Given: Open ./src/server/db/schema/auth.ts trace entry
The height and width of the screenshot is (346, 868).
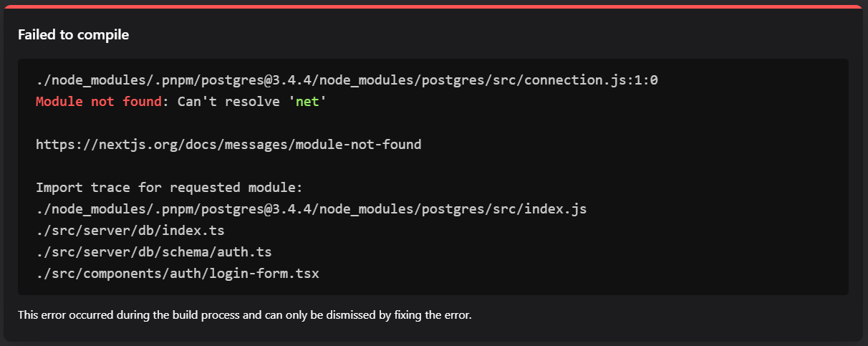Looking at the screenshot, I should (x=154, y=252).
